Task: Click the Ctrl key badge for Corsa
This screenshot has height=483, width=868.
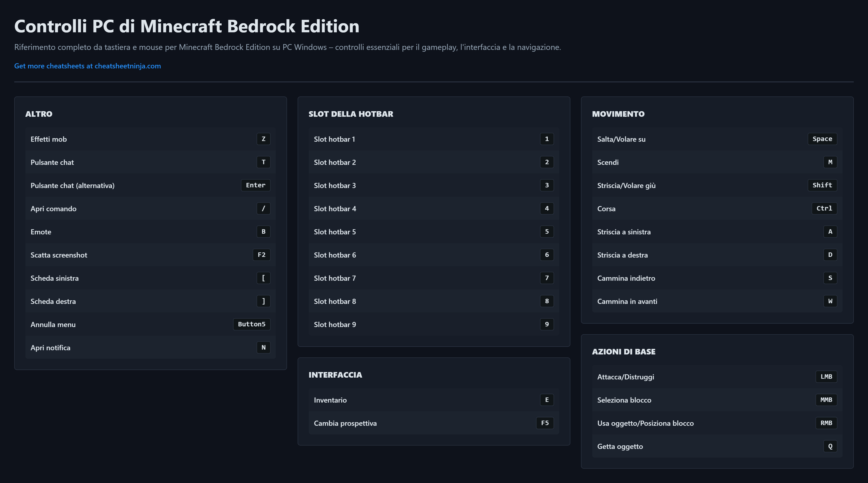Action: [824, 208]
